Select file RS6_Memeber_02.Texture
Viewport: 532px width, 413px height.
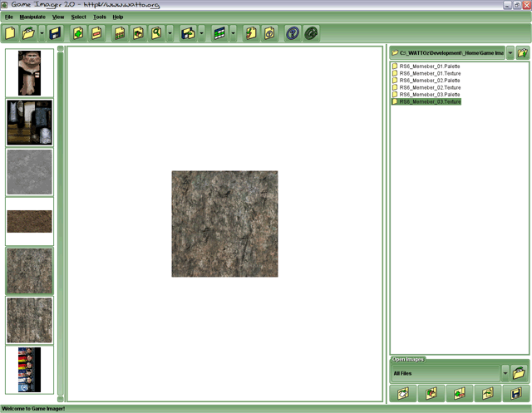(x=426, y=87)
